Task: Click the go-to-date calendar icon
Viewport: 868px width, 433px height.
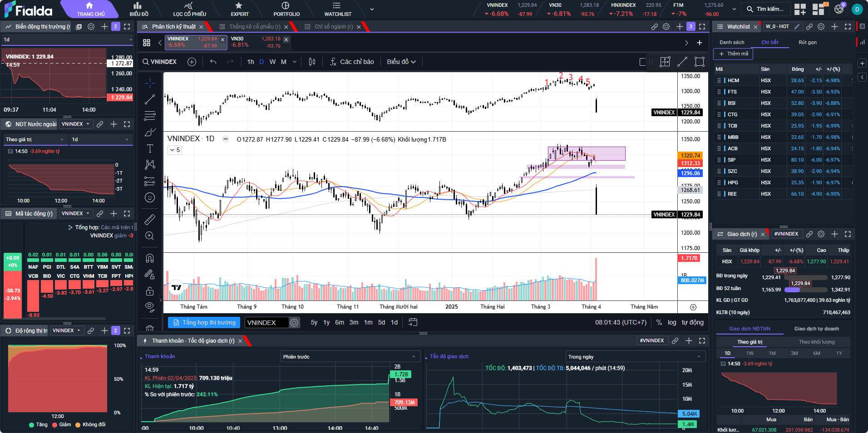Action: pos(413,322)
